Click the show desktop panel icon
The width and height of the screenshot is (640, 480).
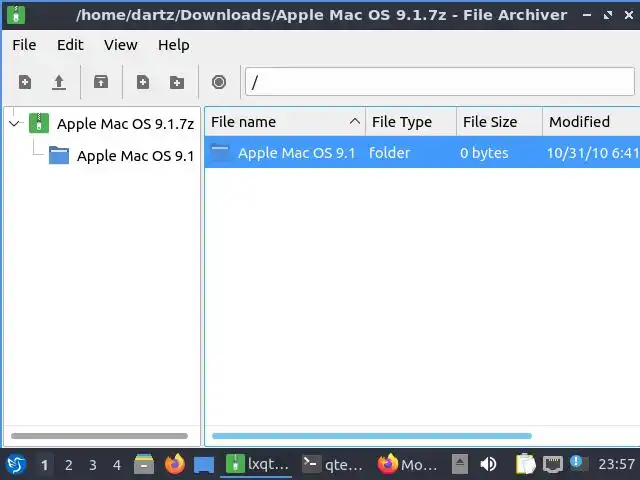[204, 464]
